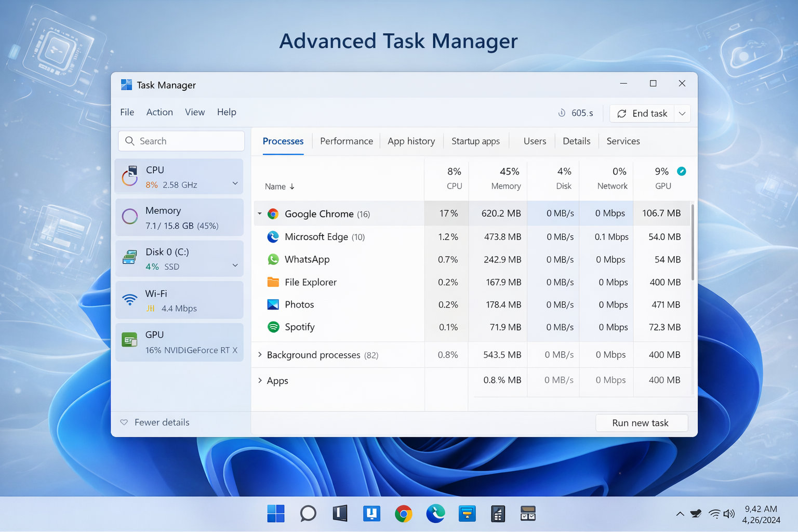Toggle the blue checkmark on the GPU column

tap(681, 171)
